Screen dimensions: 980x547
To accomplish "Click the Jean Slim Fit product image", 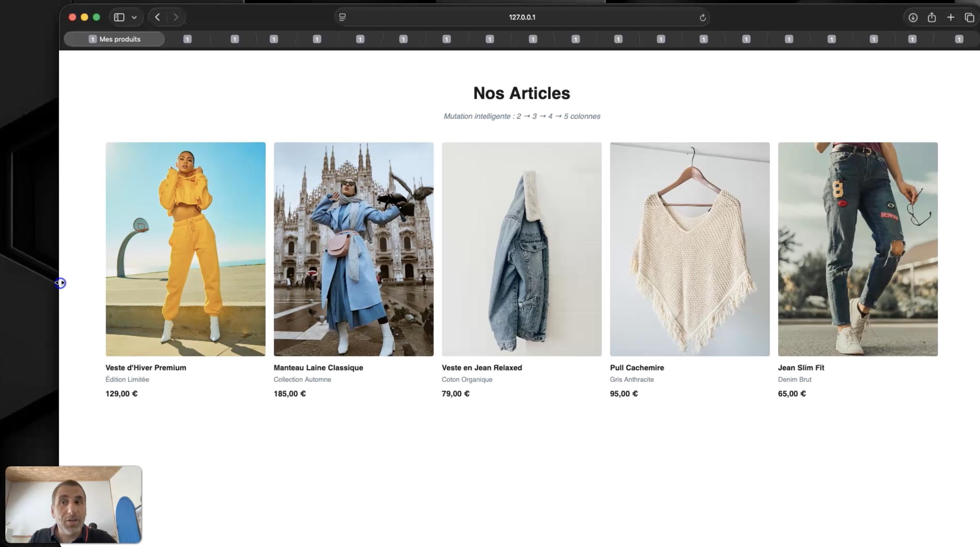I will tap(857, 249).
